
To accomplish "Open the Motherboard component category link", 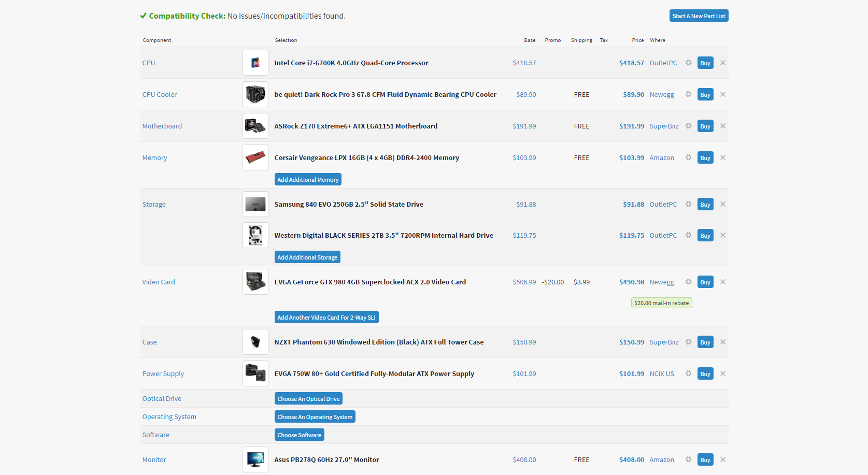I will tap(162, 126).
